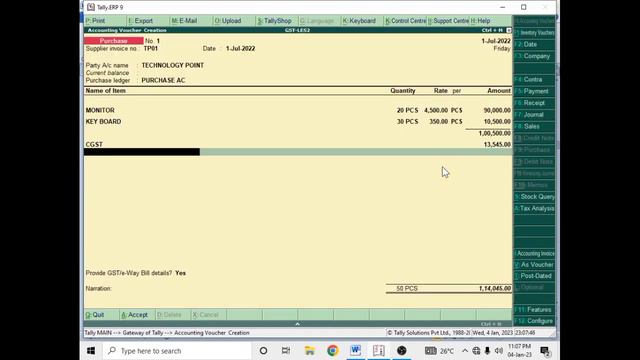Select Party A/c name TECHNOLOGY POINT
640x360 pixels.
coord(173,65)
